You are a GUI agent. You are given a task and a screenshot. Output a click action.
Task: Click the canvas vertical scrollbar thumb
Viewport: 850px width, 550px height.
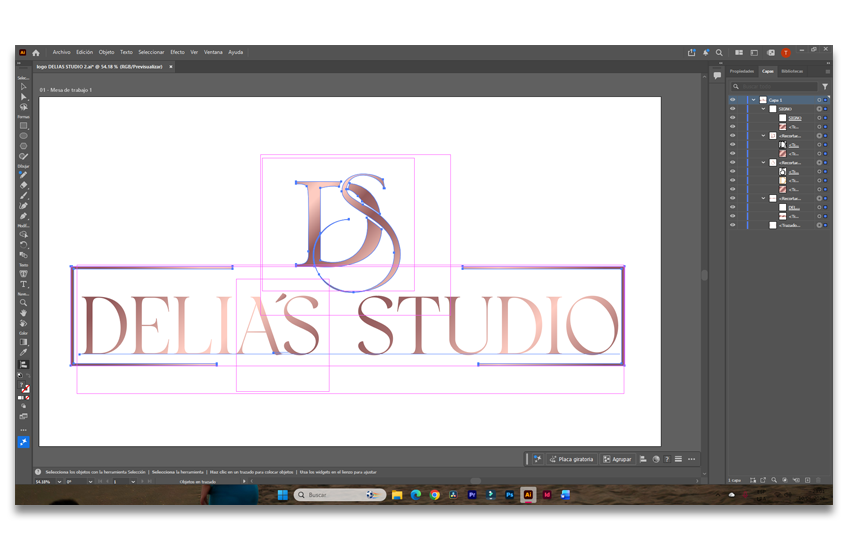pos(704,275)
